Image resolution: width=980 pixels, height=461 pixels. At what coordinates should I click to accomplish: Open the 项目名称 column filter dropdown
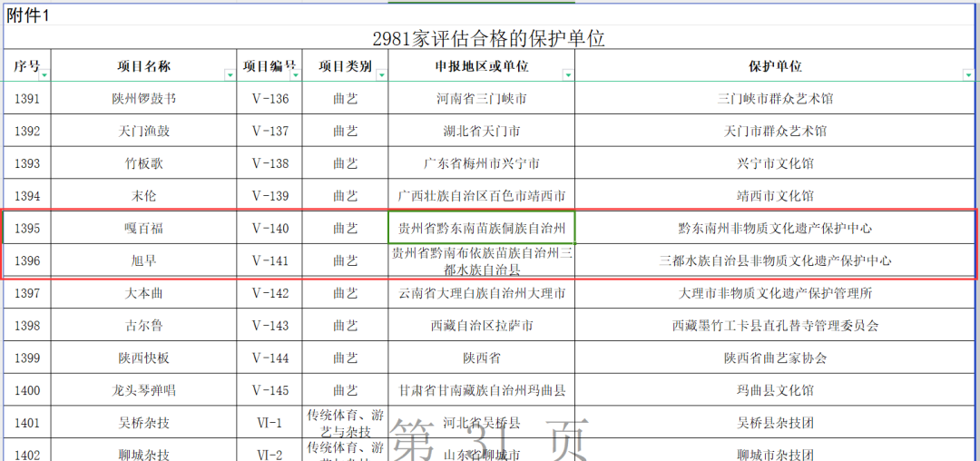coord(230,75)
